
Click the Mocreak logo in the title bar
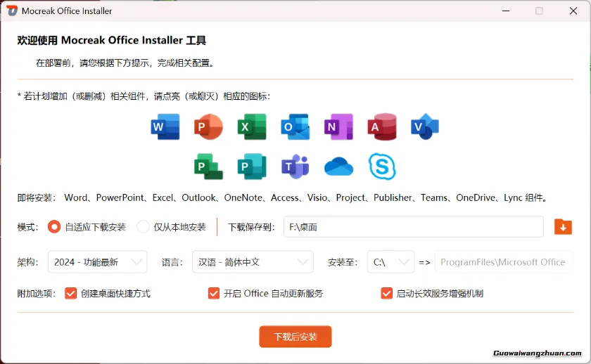12,11
